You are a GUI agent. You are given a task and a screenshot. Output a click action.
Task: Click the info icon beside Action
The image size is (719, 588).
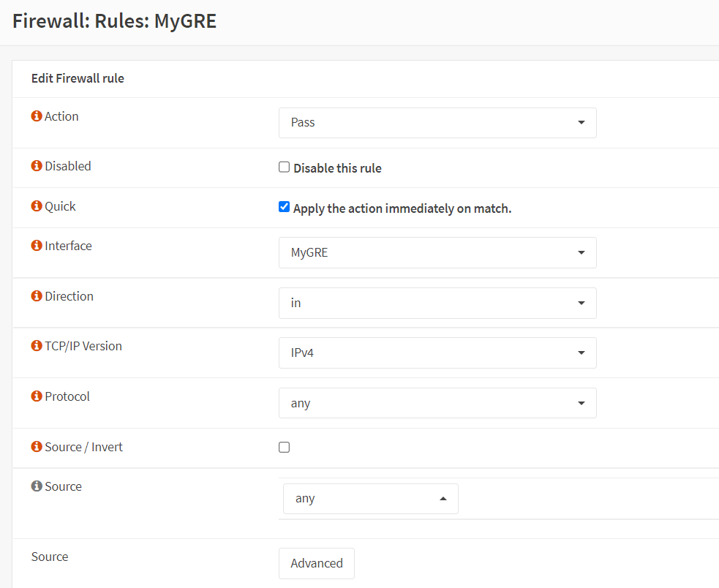click(x=37, y=116)
